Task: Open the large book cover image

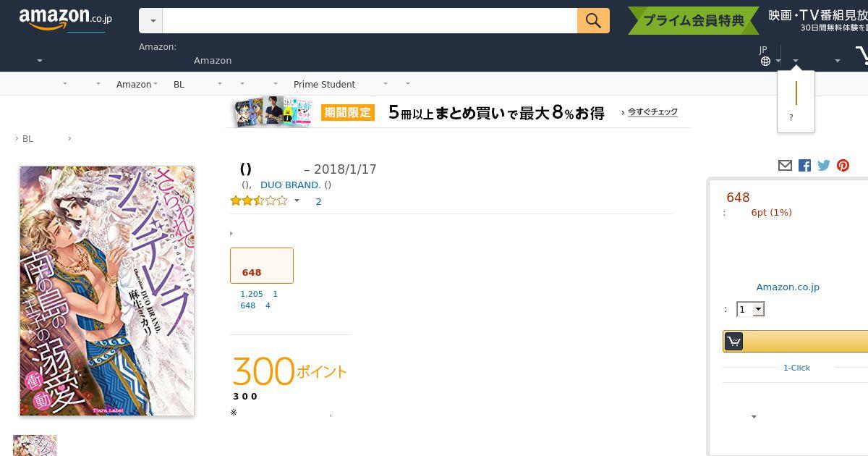Action: [107, 291]
